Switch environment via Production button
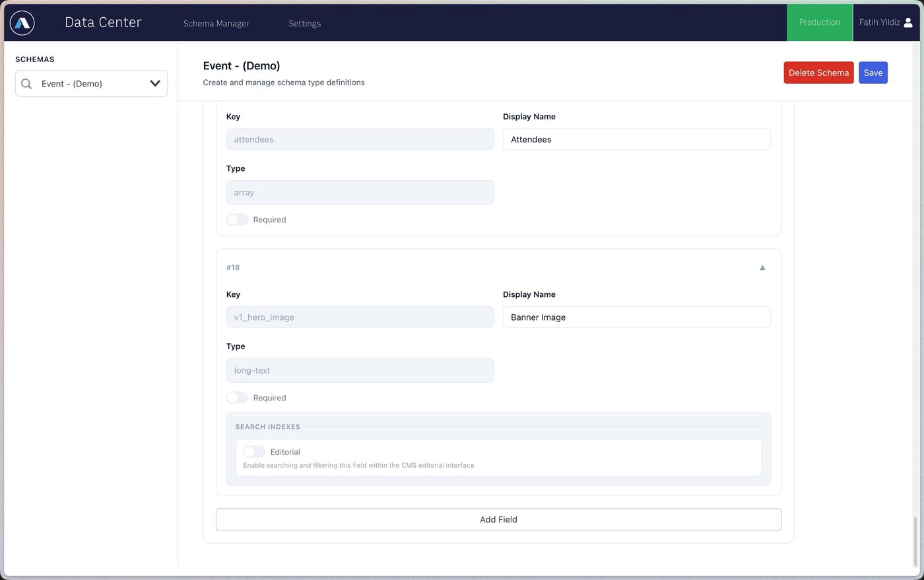The width and height of the screenshot is (924, 580). coord(819,22)
